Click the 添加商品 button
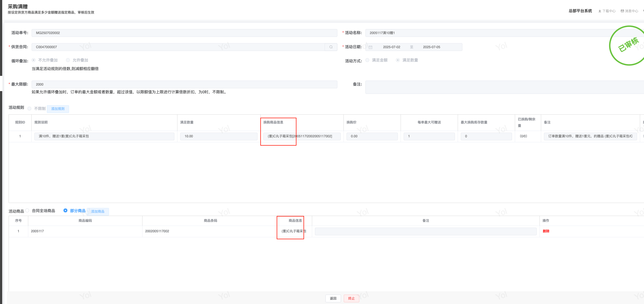This screenshot has height=304, width=644. (98, 212)
